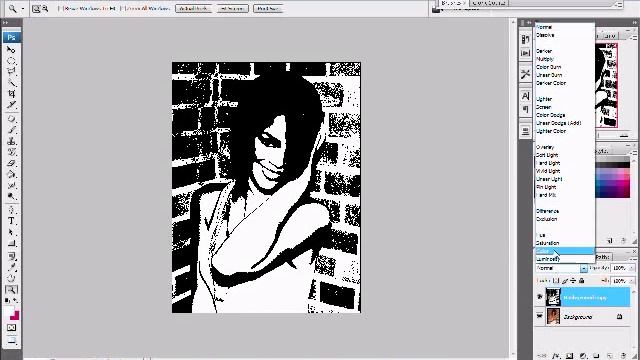Image resolution: width=640 pixels, height=360 pixels.
Task: Open the Paragraph panel icon
Action: click(x=525, y=109)
